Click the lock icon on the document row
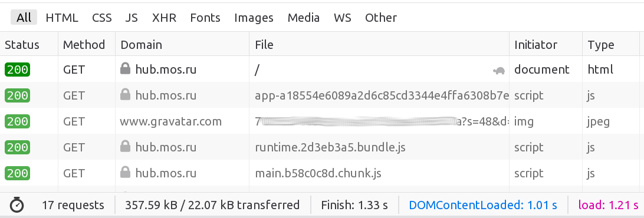Viewport: 644px width, 218px height. (125, 68)
